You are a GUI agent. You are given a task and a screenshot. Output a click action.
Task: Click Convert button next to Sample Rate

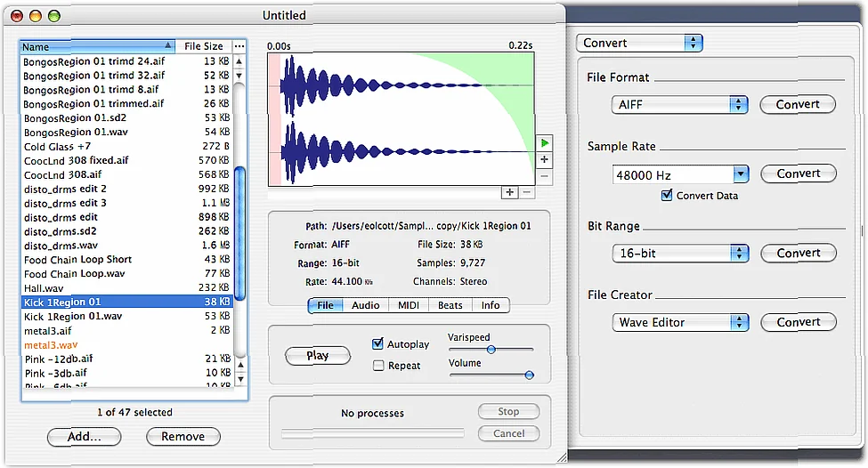(x=799, y=173)
